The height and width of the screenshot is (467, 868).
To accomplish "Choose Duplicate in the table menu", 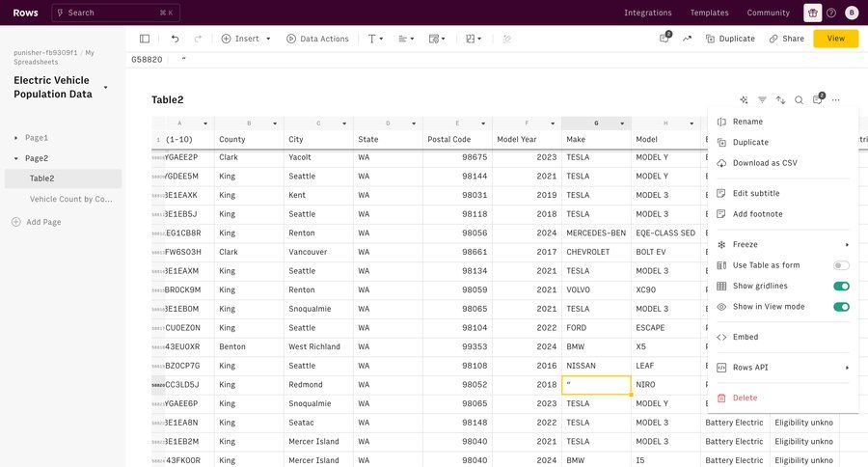I will point(783,143).
